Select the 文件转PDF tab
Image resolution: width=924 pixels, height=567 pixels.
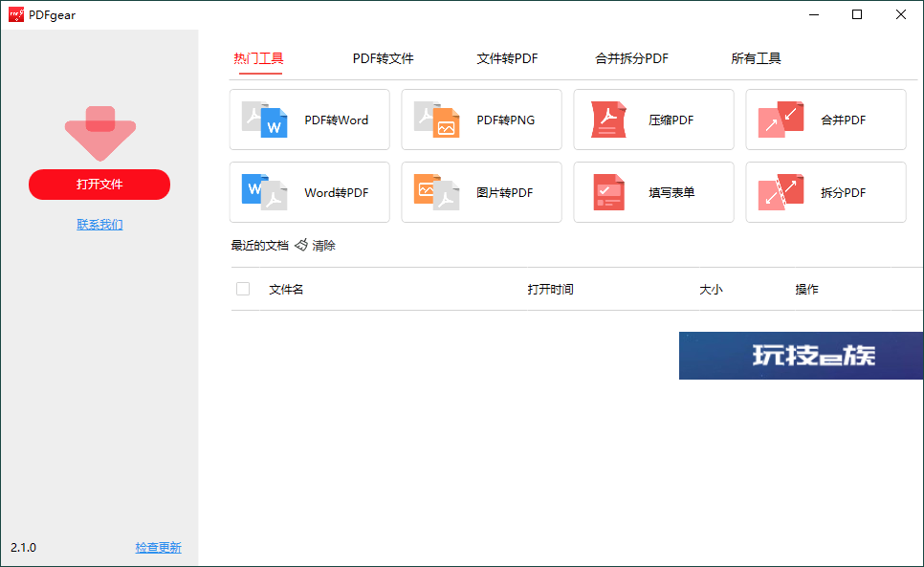pyautogui.click(x=507, y=58)
